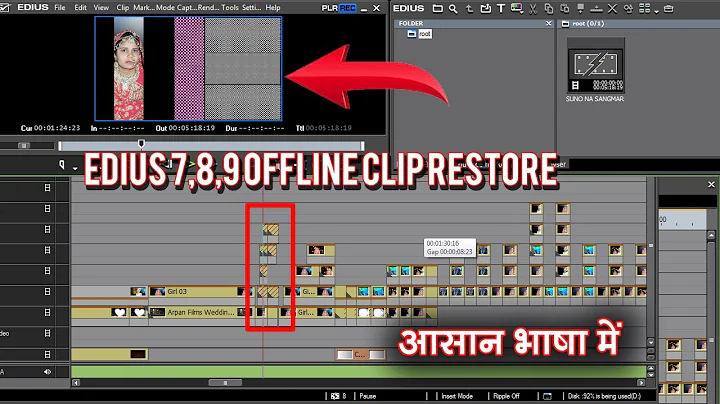The height and width of the screenshot is (404, 720).
Task: Click the preview video frame
Action: [188, 68]
